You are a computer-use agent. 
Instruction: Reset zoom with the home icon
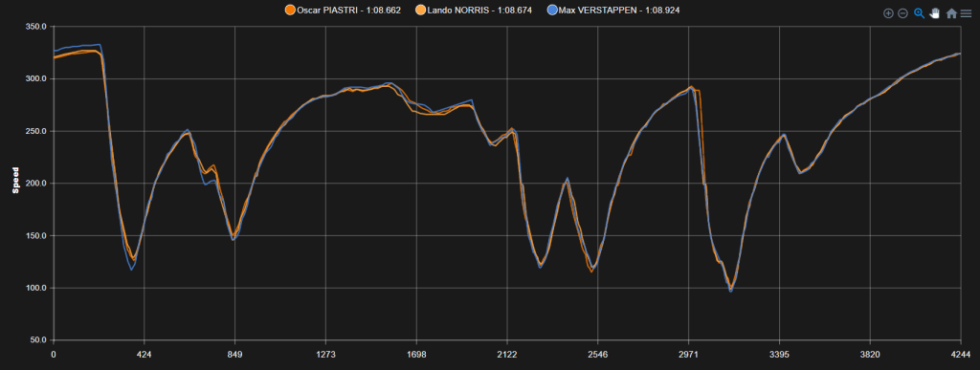[951, 13]
